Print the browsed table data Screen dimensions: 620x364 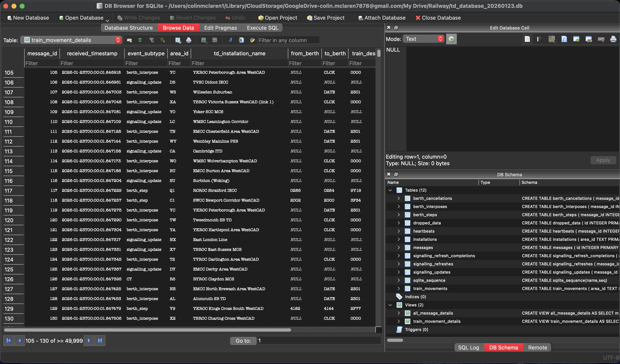click(x=189, y=40)
